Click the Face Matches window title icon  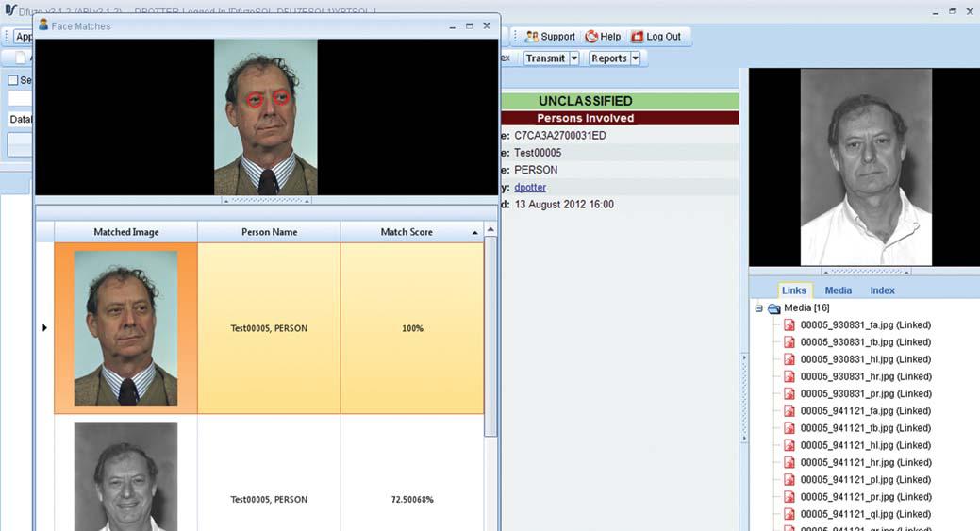(x=43, y=25)
